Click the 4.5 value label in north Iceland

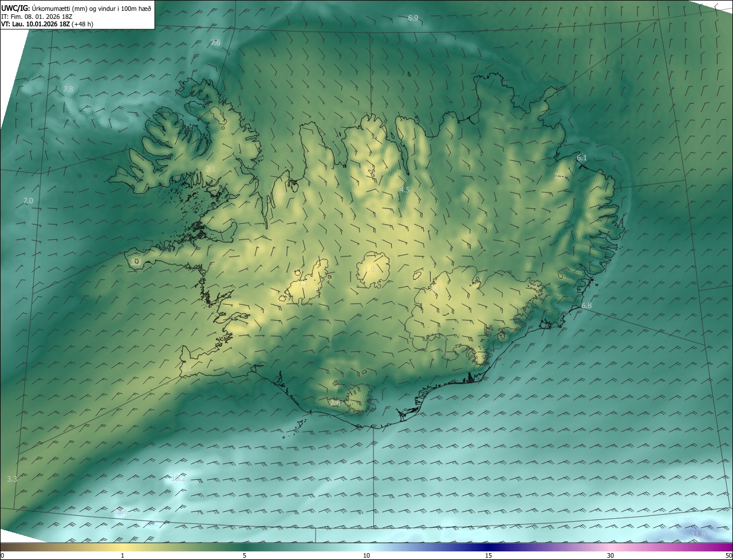(404, 190)
